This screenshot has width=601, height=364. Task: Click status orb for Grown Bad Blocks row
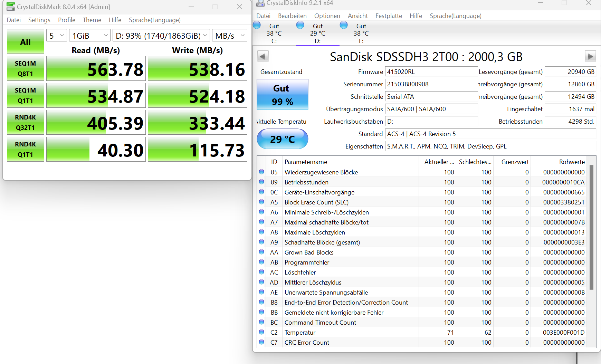coord(262,252)
